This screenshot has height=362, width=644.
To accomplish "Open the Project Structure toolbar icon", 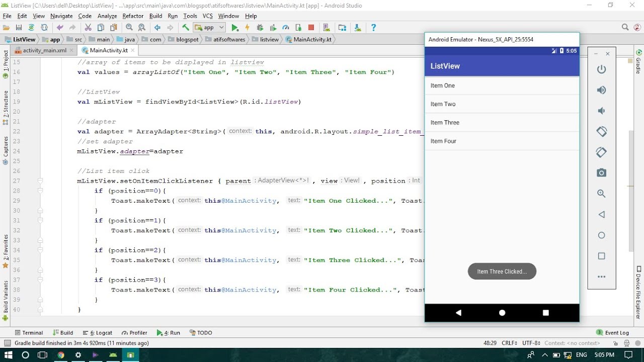I will click(x=342, y=28).
